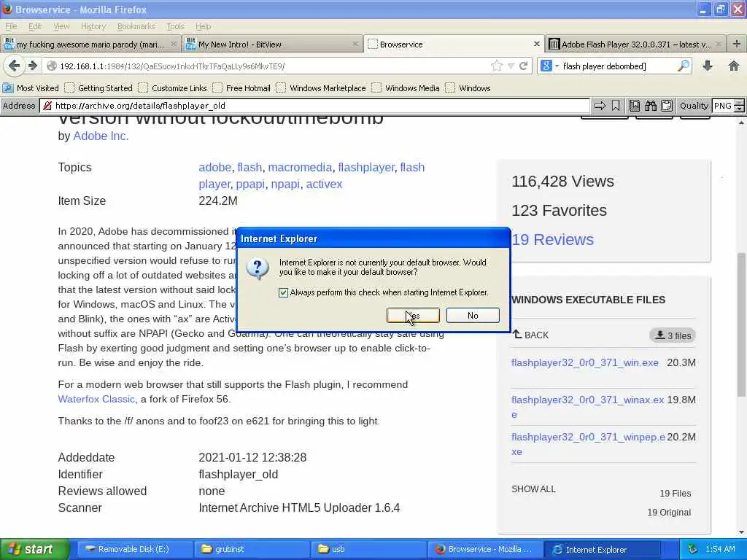The image size is (747, 560).
Task: Open the Bookmarks menu
Action: [x=136, y=26]
